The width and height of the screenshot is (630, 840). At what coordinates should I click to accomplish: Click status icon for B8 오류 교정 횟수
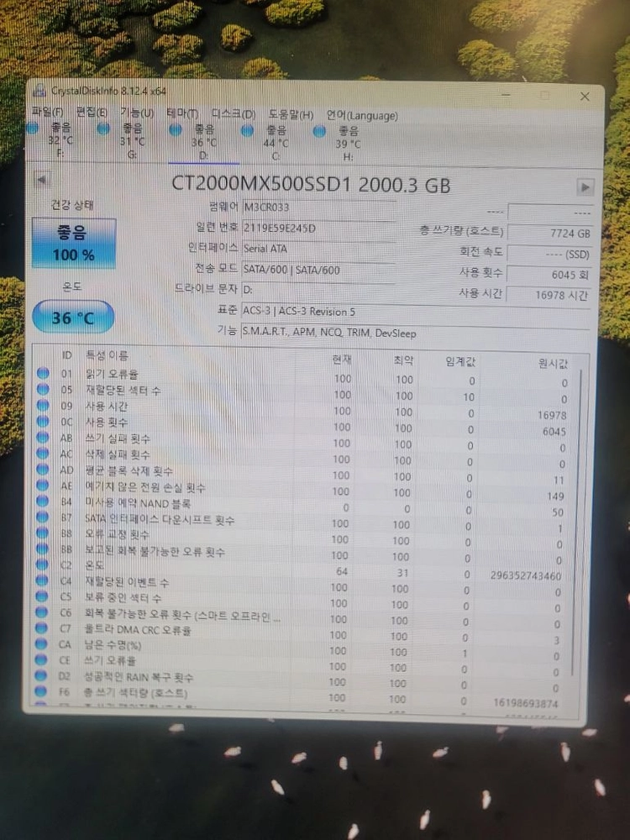42,533
